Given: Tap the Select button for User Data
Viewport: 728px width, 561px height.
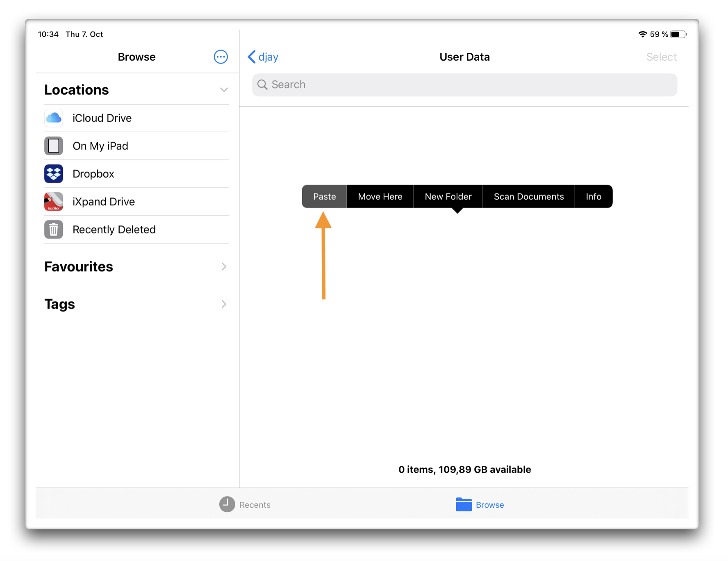Looking at the screenshot, I should (662, 57).
